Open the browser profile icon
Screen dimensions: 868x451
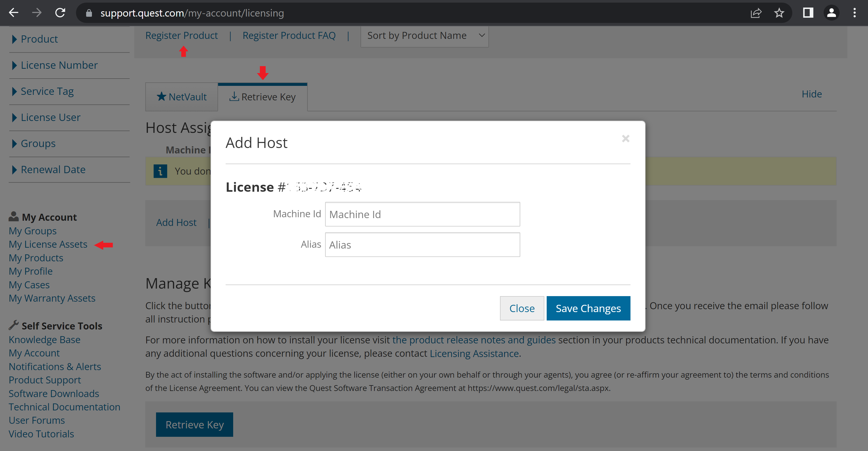pyautogui.click(x=831, y=13)
